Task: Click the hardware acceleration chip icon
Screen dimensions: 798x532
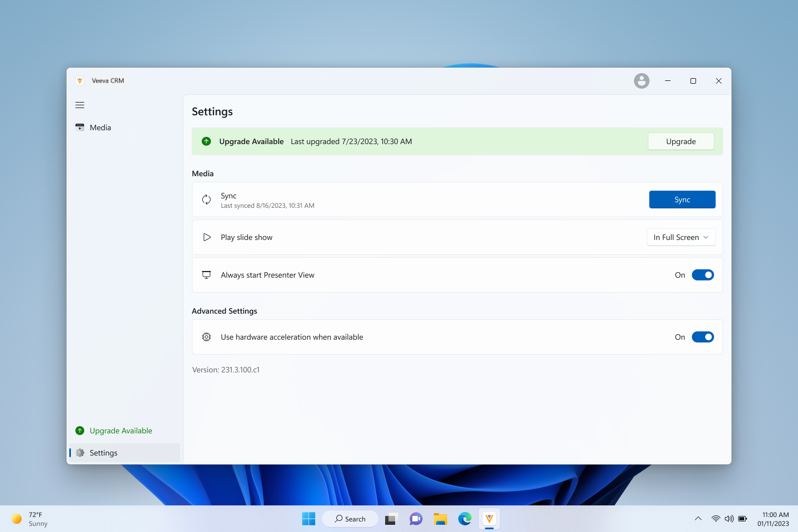Action: pyautogui.click(x=206, y=337)
